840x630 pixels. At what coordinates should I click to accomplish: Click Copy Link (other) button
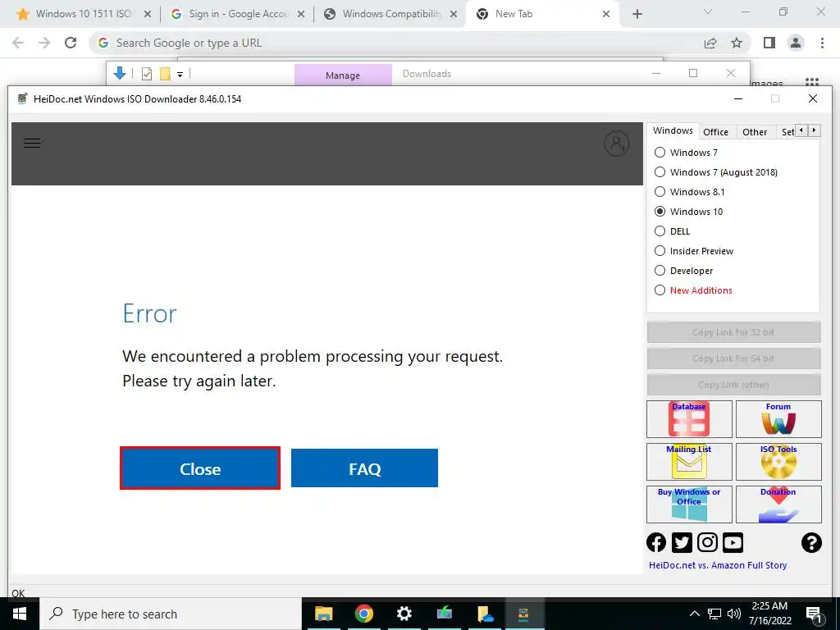(x=733, y=385)
